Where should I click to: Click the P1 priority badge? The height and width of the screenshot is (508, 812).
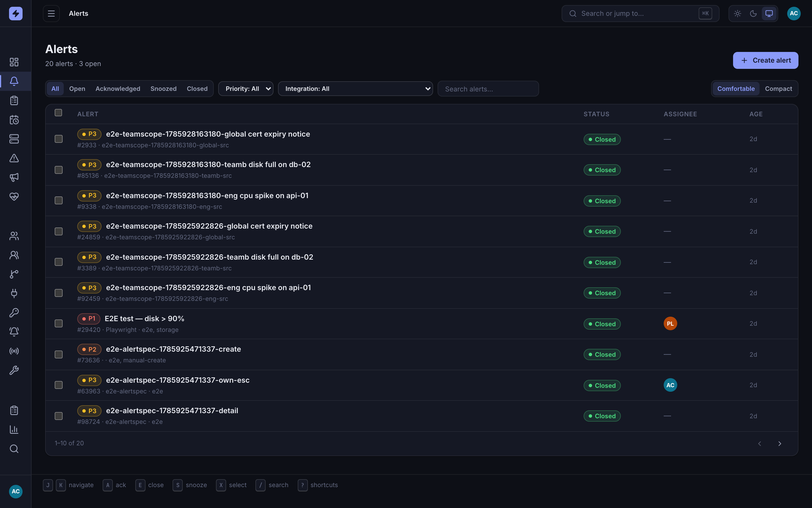(89, 319)
